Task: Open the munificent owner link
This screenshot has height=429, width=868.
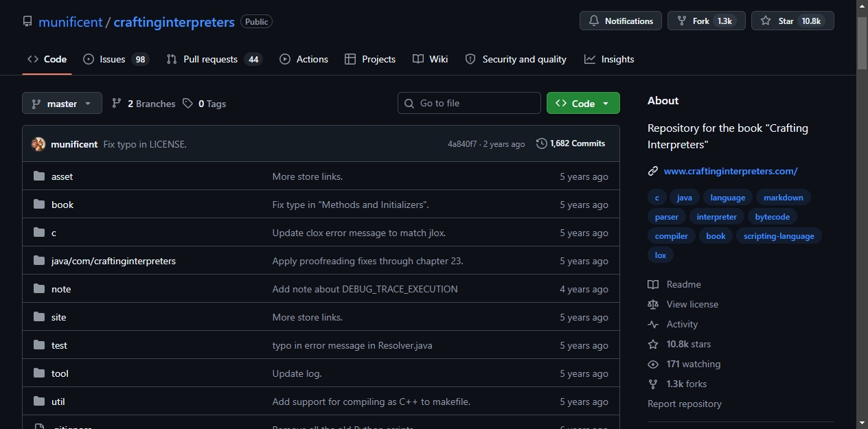Action: pos(71,22)
